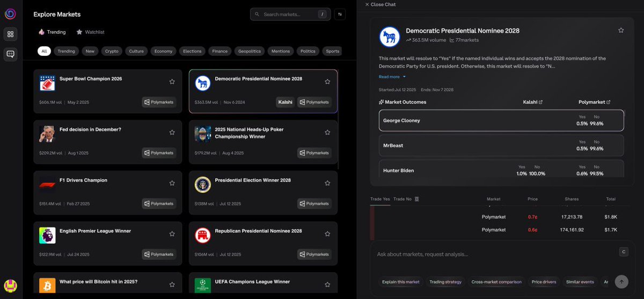Star the Presidential Election Winner 2028 market
The image size is (644, 299).
pos(327,183)
